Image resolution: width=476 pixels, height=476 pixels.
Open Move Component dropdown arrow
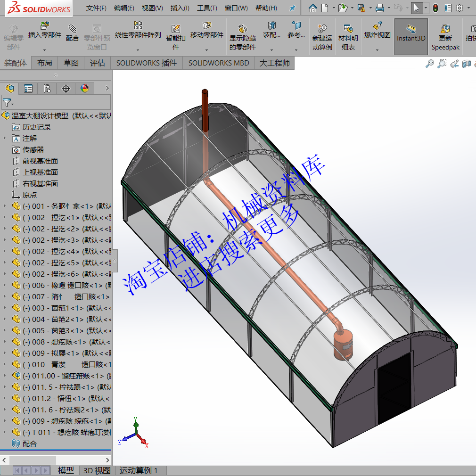click(207, 50)
